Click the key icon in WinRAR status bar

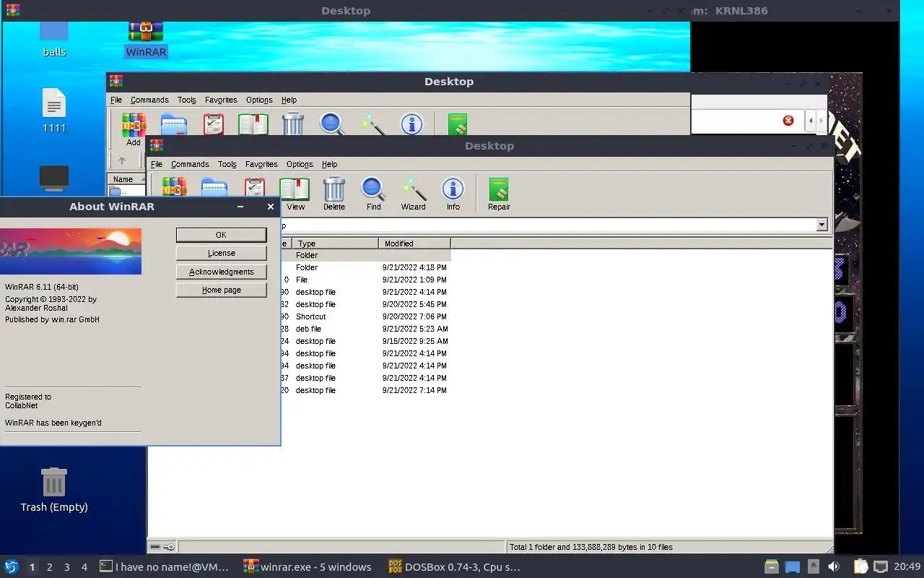coord(168,547)
